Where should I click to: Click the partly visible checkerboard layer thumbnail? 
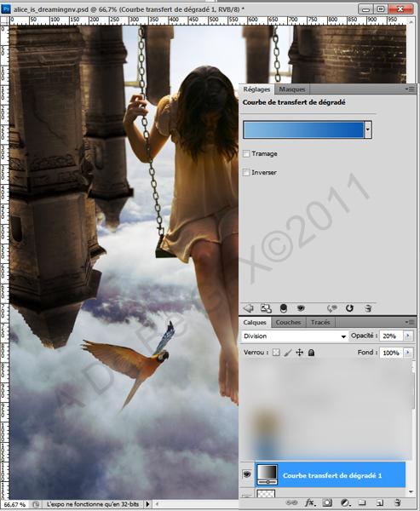pos(266,493)
